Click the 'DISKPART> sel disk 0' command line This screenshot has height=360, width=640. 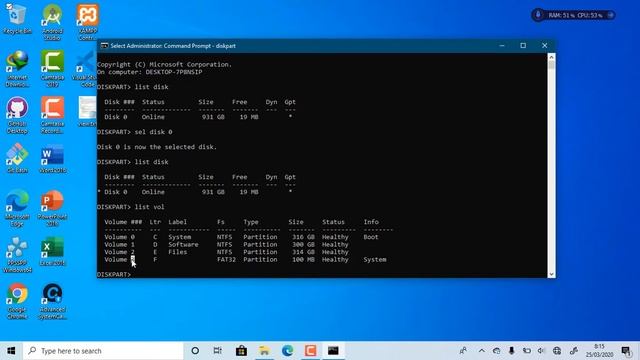coord(135,132)
